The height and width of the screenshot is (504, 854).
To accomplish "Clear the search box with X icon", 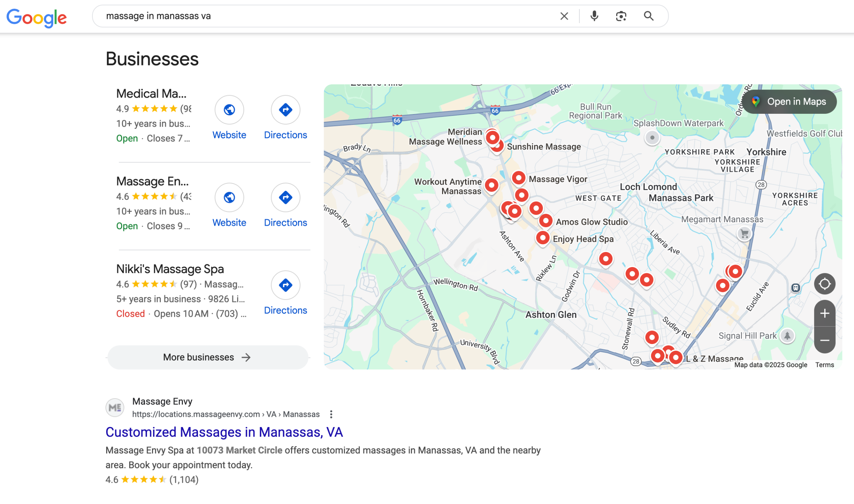I will pos(564,16).
